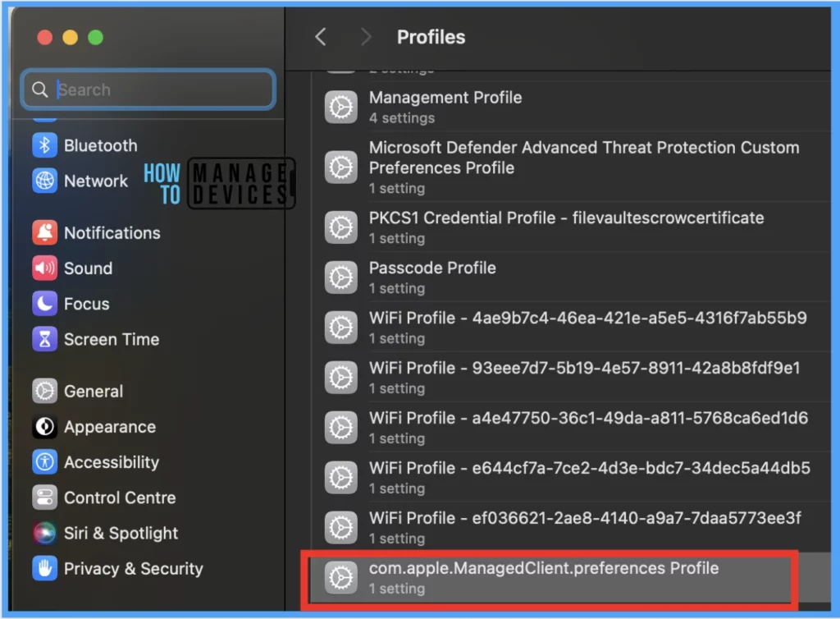This screenshot has width=840, height=619.
Task: Select the Control Centre switches icon
Action: (x=44, y=497)
